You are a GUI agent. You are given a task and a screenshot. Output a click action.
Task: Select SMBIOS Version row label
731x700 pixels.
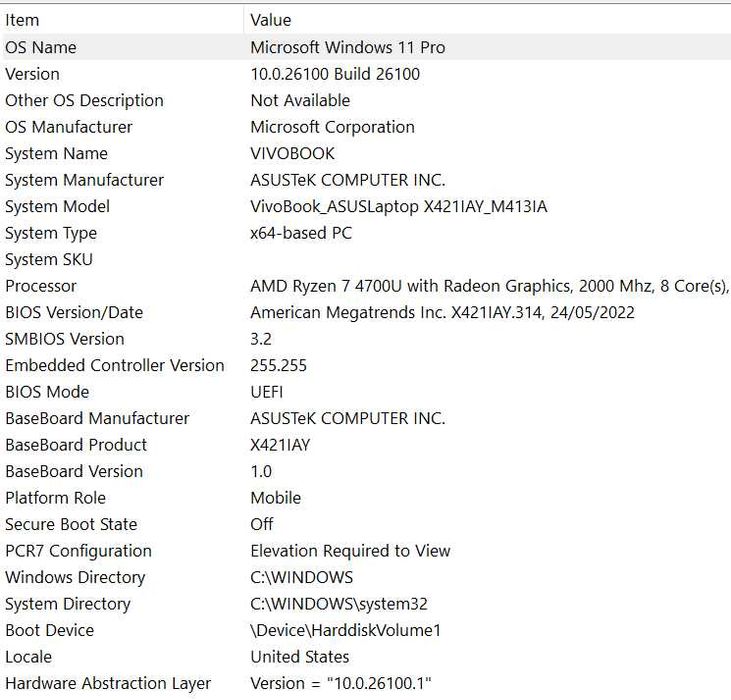pos(64,339)
